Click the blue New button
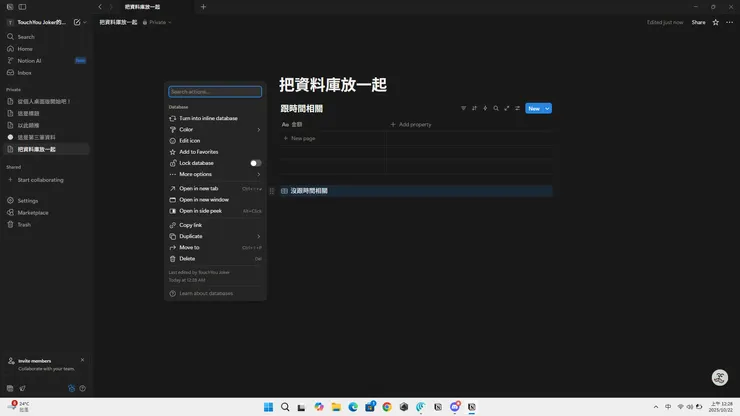The height and width of the screenshot is (416, 740). click(x=534, y=109)
